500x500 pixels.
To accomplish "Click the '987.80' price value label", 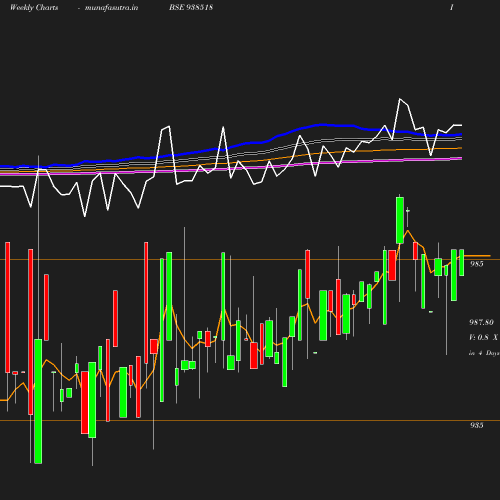I will 481,322.
